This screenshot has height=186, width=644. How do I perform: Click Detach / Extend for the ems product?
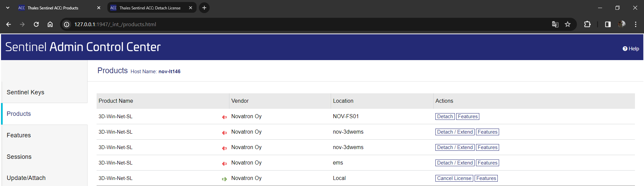(455, 163)
